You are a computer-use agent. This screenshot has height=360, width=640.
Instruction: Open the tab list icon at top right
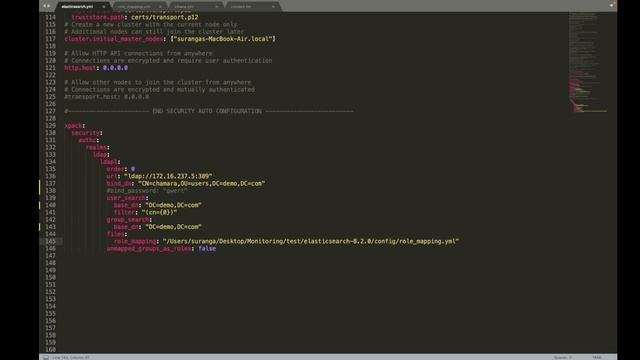611,5
